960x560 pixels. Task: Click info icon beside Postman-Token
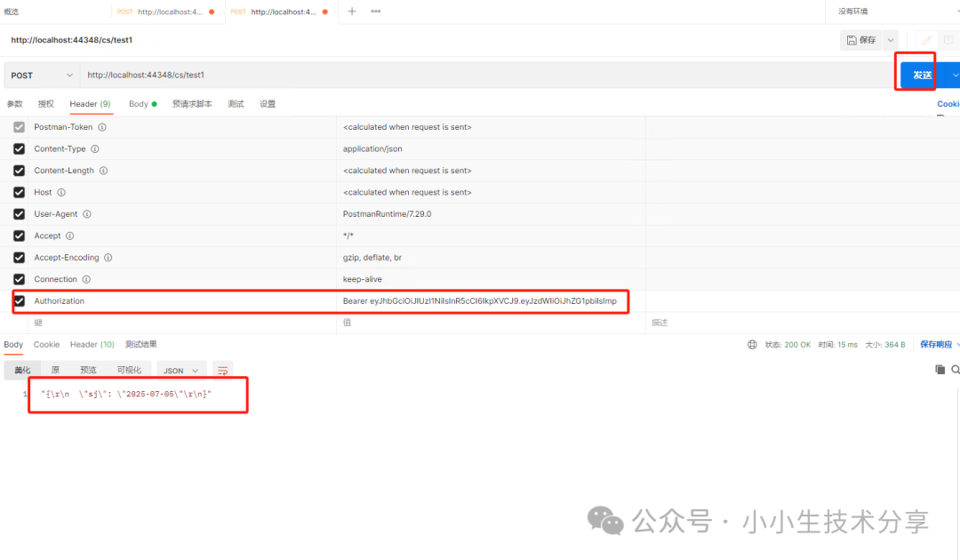[102, 127]
